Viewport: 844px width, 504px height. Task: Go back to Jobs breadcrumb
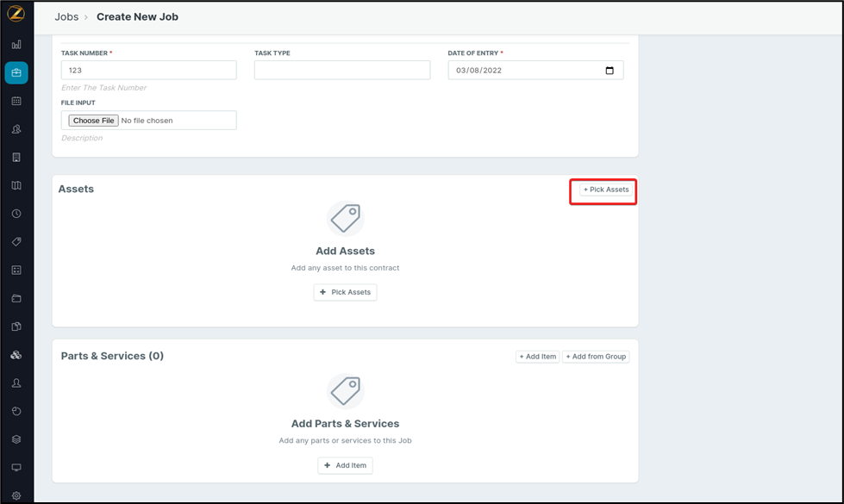66,17
